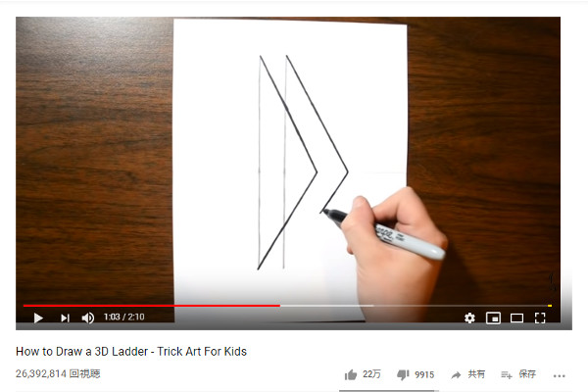
Task: Click the 保存 save label
Action: 527,374
